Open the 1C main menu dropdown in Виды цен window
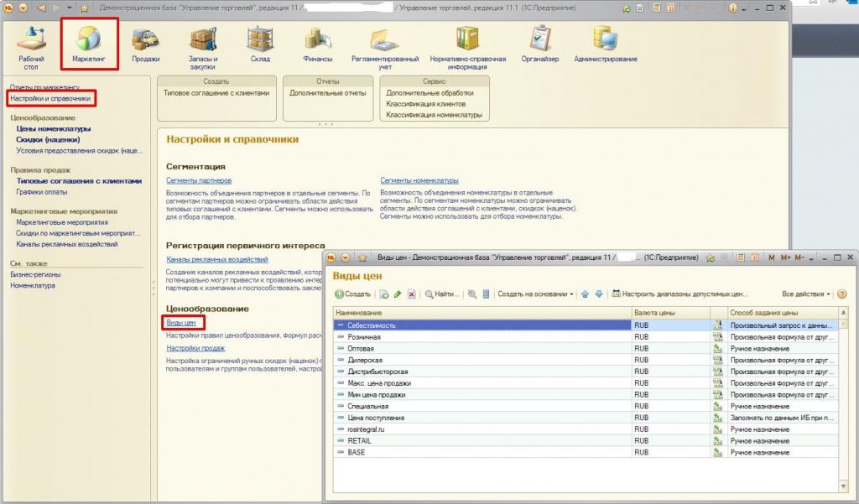This screenshot has height=504, width=859. click(346, 257)
